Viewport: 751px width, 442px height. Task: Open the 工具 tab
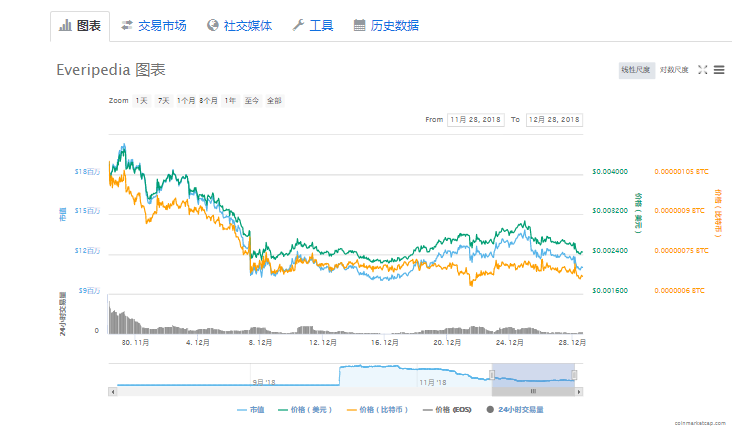point(312,26)
